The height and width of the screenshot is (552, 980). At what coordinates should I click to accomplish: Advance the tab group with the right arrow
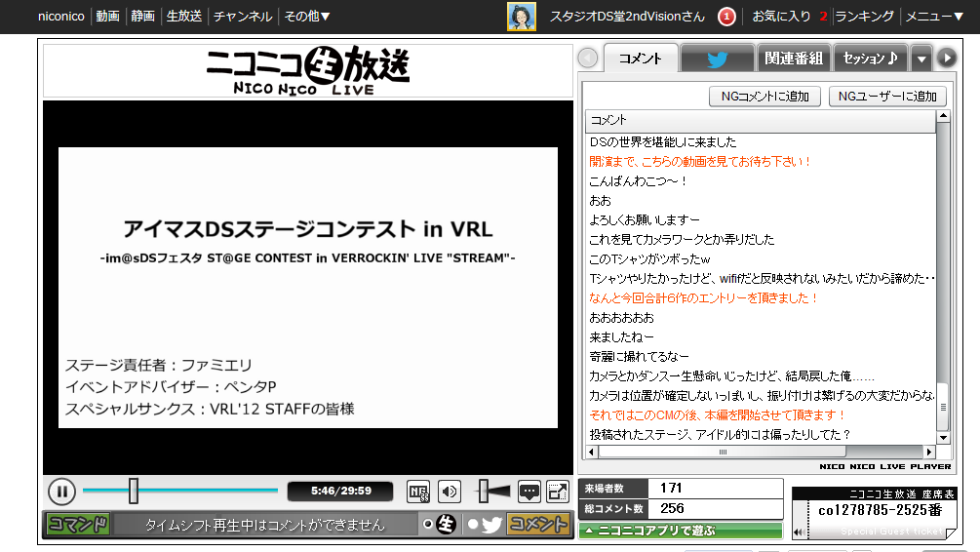947,59
